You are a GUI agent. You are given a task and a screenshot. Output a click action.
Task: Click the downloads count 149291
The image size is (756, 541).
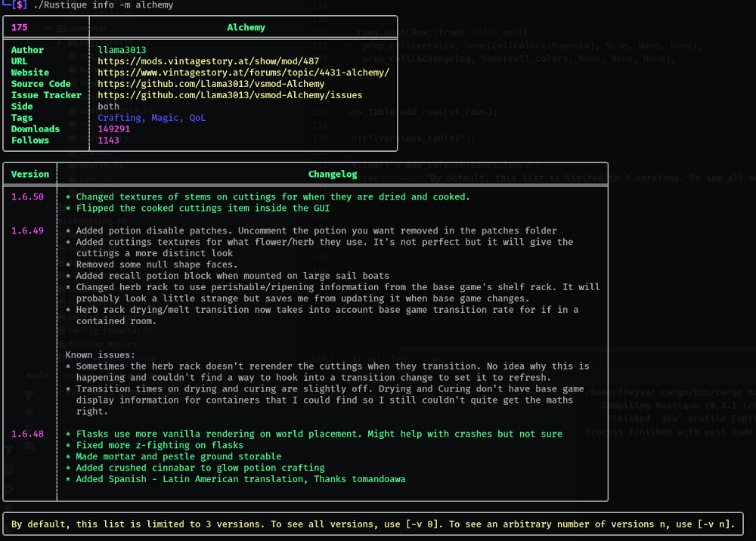tap(114, 129)
